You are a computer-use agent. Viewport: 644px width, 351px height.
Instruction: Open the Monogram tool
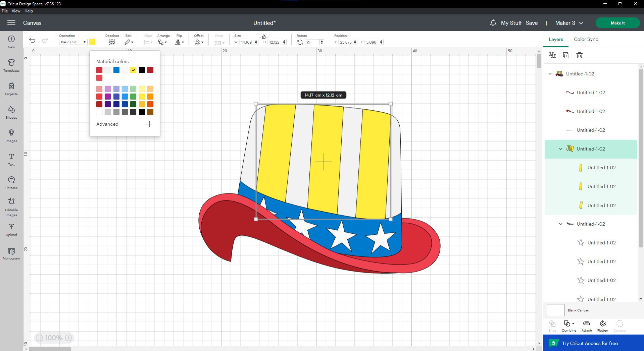pyautogui.click(x=11, y=253)
